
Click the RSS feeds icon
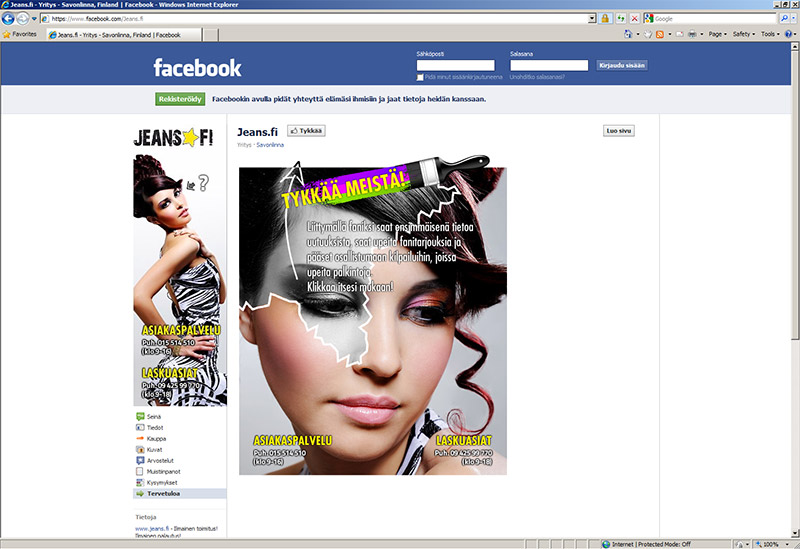(660, 34)
